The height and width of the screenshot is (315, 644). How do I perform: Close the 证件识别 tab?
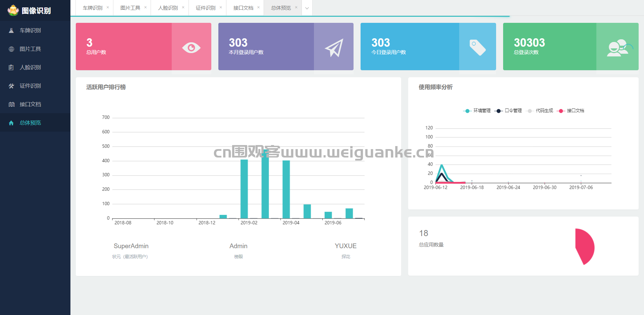[x=221, y=7]
